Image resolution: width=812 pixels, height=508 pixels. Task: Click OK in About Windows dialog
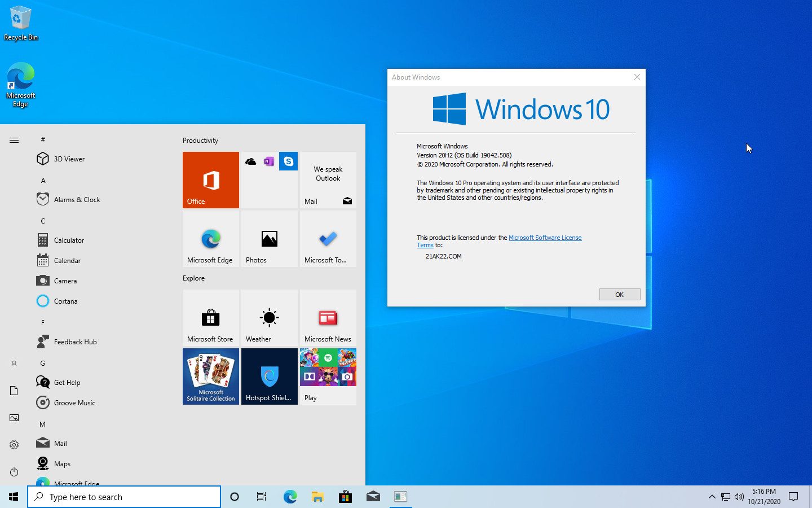[620, 295]
